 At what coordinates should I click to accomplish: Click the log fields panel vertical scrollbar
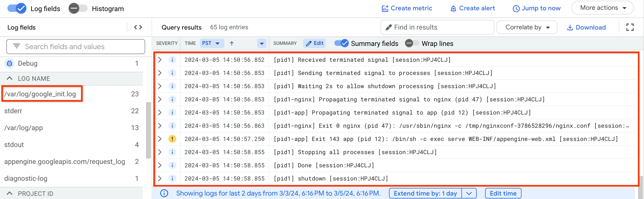pos(149,129)
